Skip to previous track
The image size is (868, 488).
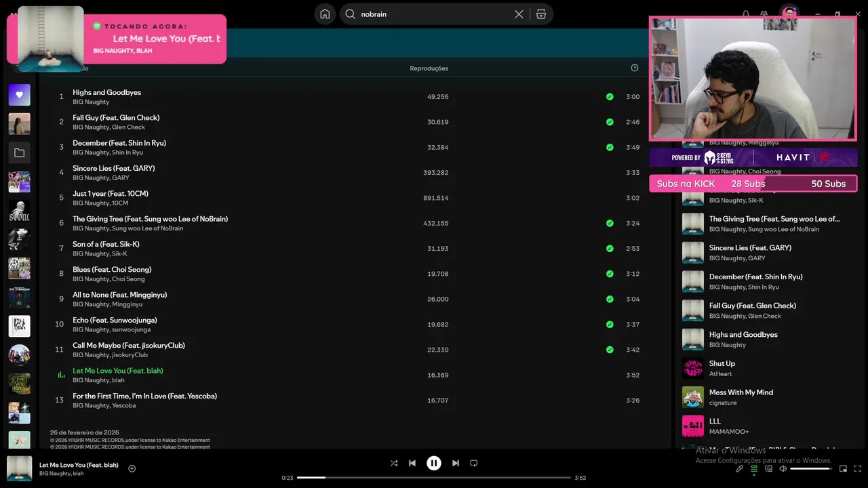pos(412,463)
